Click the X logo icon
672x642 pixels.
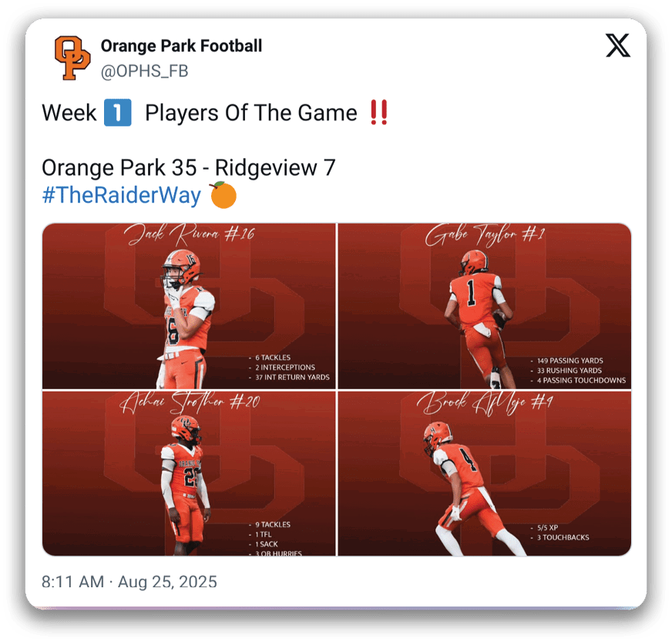(617, 45)
